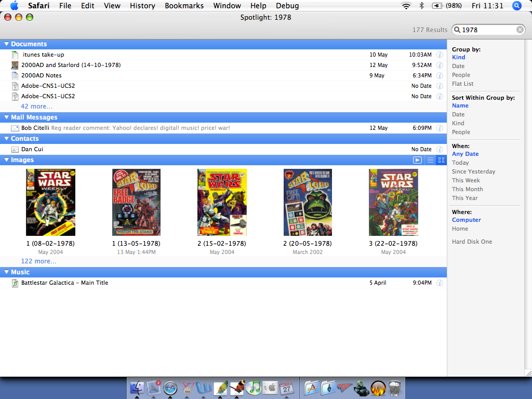The image size is (532, 399).
Task: Switch Images to icon grid view
Action: (x=441, y=160)
